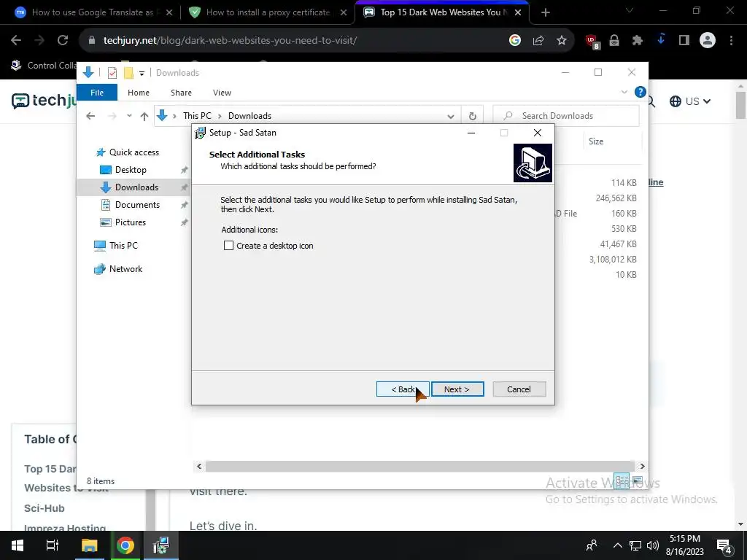The width and height of the screenshot is (747, 560).
Task: Expand the address bar history dropdown
Action: pyautogui.click(x=451, y=116)
